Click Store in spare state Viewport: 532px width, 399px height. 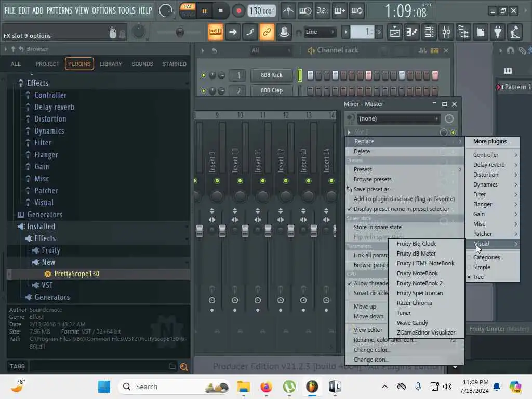pyautogui.click(x=404, y=227)
